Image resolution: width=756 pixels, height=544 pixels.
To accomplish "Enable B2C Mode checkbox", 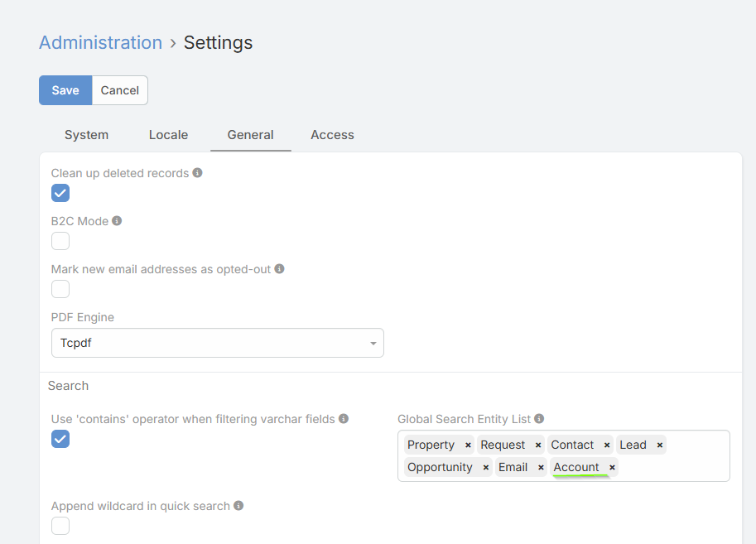I will click(x=60, y=241).
